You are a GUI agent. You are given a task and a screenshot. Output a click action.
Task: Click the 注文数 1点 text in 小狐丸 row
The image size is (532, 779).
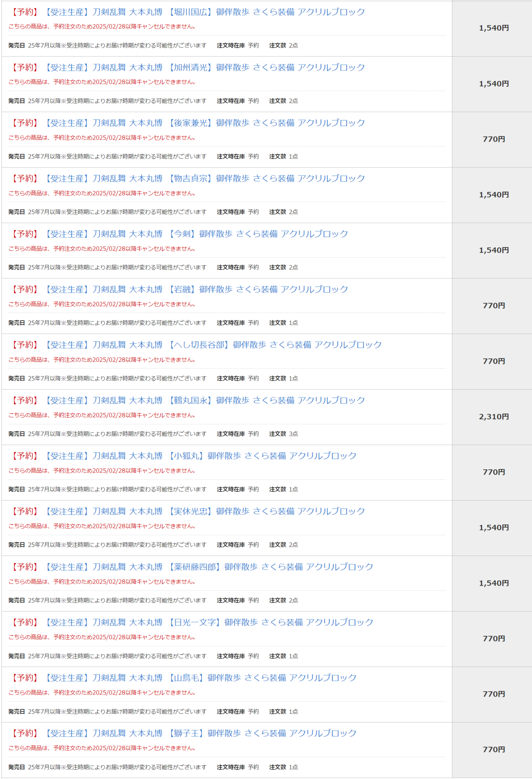click(284, 489)
